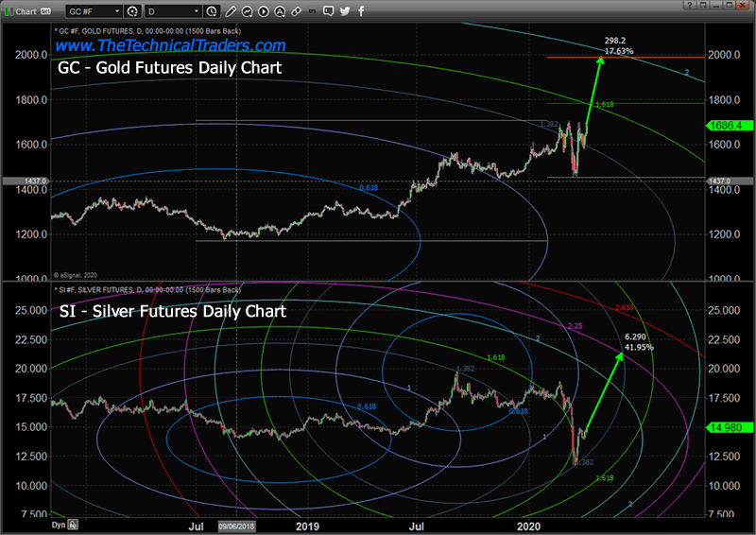
Task: Click the magenta 2.25 silver arc label
Action: point(575,326)
